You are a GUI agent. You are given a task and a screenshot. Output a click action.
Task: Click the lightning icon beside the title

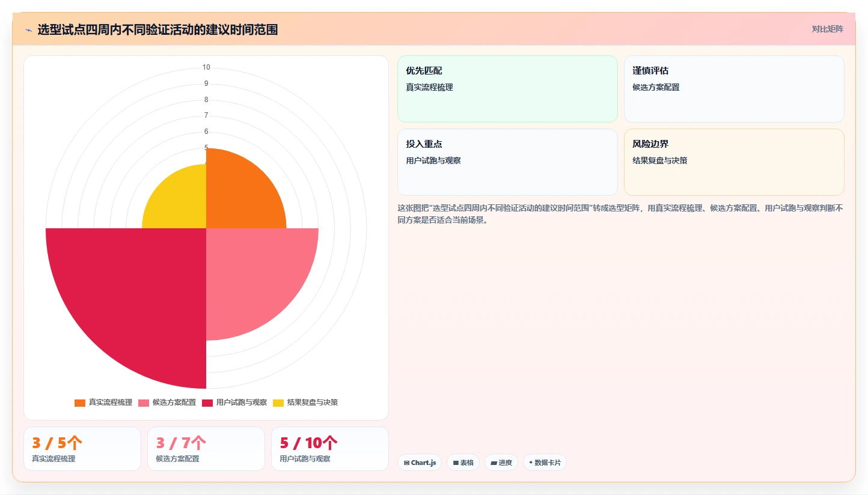(28, 30)
